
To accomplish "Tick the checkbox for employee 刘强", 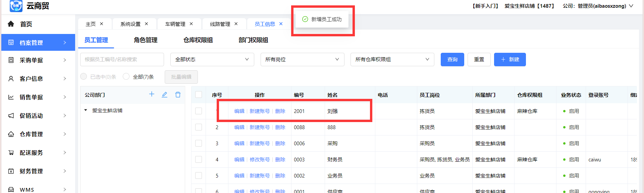I will [x=199, y=111].
